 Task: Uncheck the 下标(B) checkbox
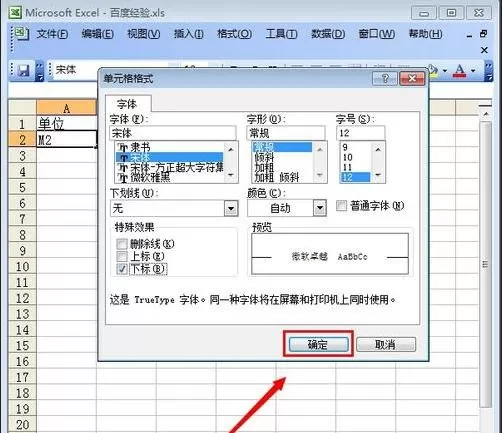122,269
